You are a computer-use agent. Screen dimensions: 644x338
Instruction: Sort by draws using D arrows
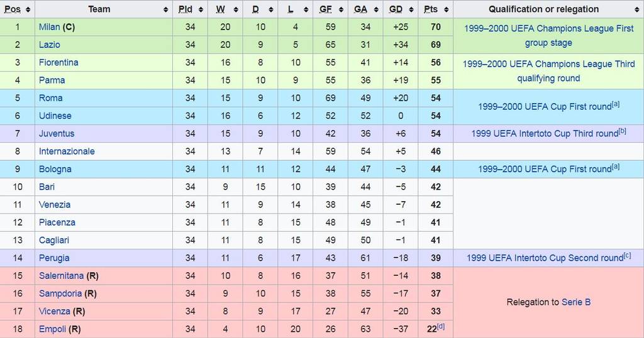[272, 9]
